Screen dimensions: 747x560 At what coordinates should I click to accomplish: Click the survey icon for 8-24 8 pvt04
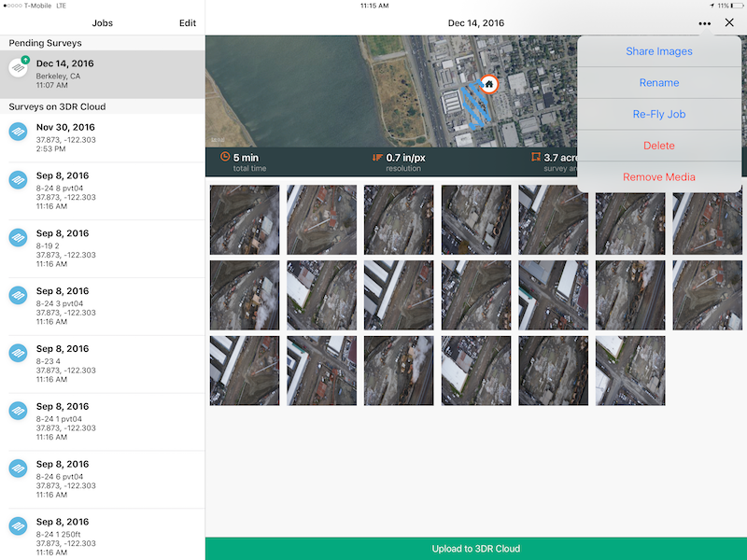pos(18,180)
